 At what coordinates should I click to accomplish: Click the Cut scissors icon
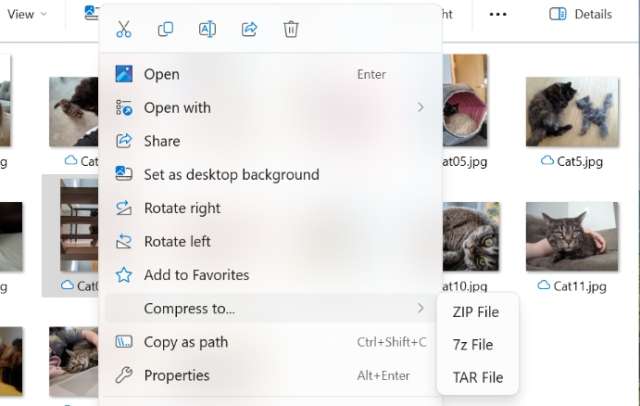(x=124, y=29)
